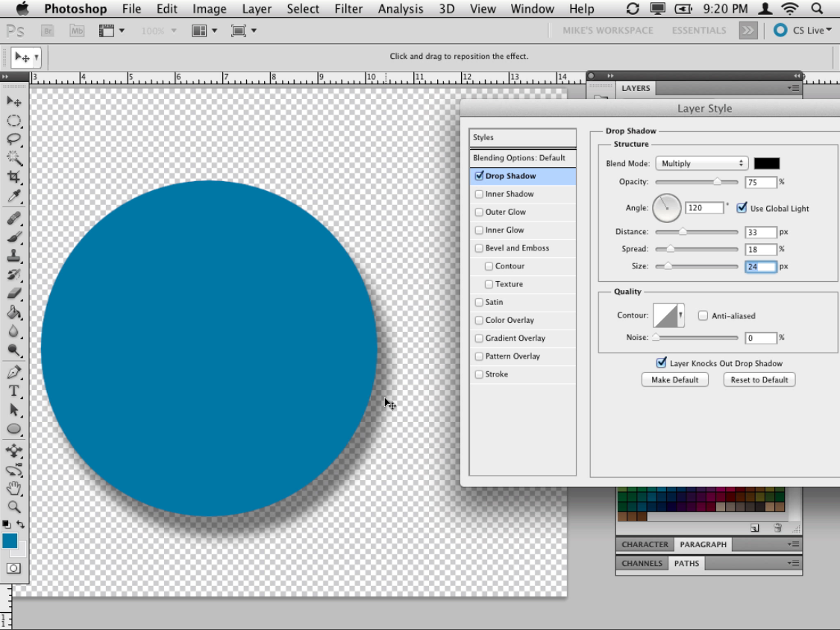Toggle Quick Mask mode icon
This screenshot has width=840, height=630.
(14, 568)
